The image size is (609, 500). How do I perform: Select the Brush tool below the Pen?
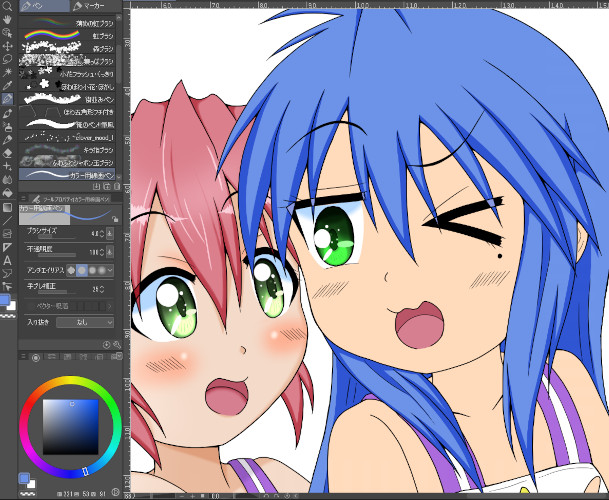[7, 113]
